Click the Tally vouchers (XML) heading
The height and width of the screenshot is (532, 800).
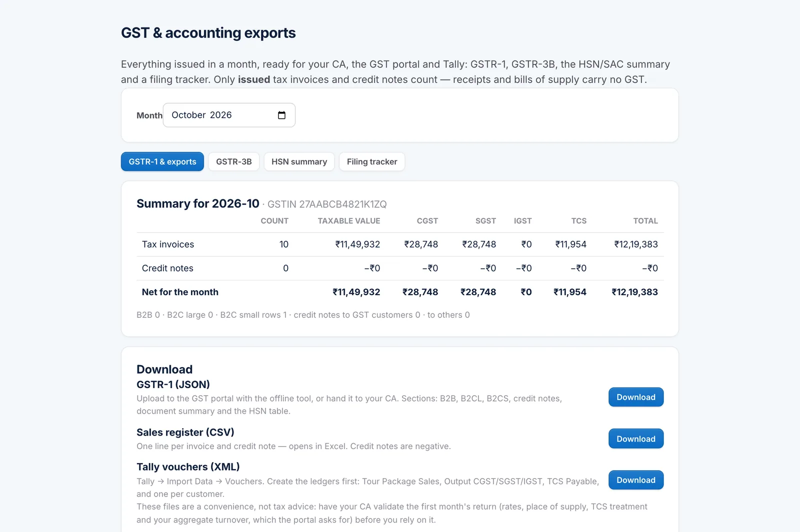pyautogui.click(x=188, y=467)
